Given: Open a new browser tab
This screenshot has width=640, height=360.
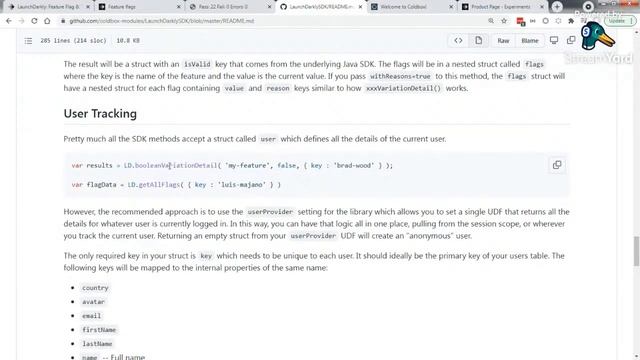Looking at the screenshot, I should [557, 7].
